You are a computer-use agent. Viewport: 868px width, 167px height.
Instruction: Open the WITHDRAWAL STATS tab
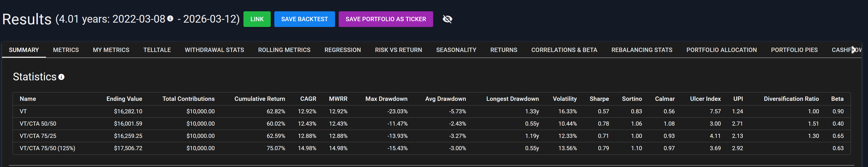click(214, 50)
